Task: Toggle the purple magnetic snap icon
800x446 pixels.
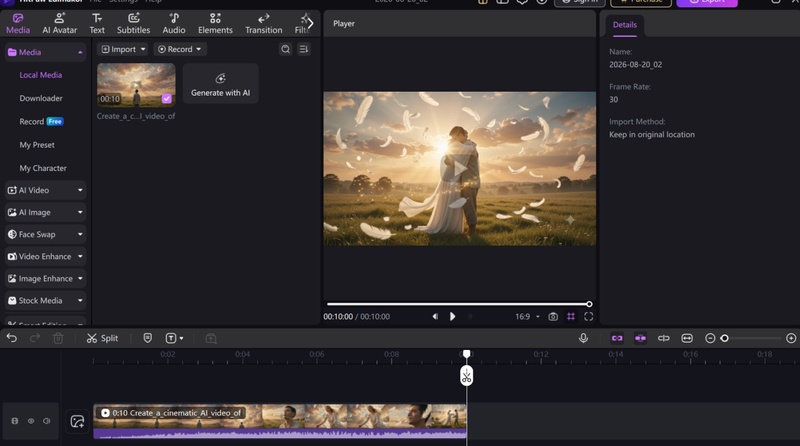Action: click(640, 338)
